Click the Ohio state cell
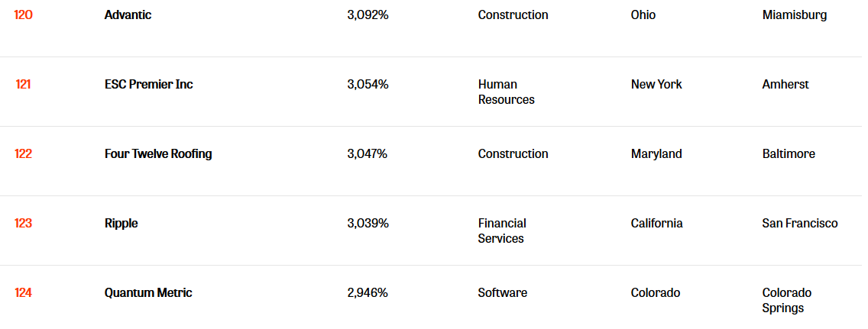 [x=643, y=15]
